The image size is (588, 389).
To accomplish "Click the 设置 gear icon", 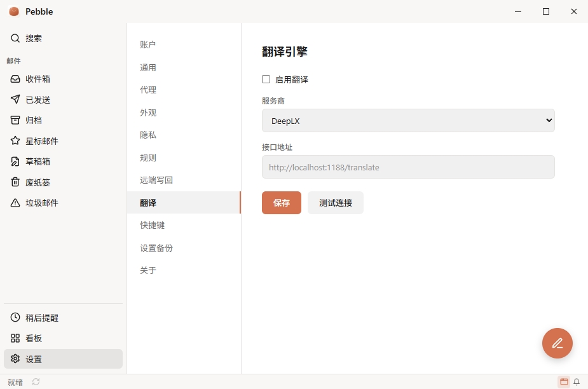I will (15, 358).
